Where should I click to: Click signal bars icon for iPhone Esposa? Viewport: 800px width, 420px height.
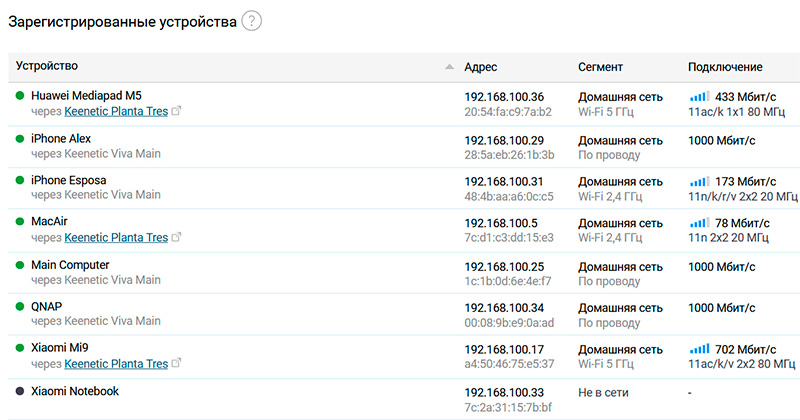699,181
